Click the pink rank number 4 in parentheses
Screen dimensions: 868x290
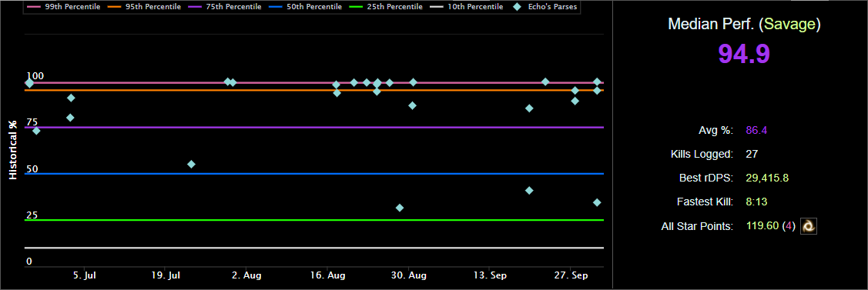[x=789, y=226]
